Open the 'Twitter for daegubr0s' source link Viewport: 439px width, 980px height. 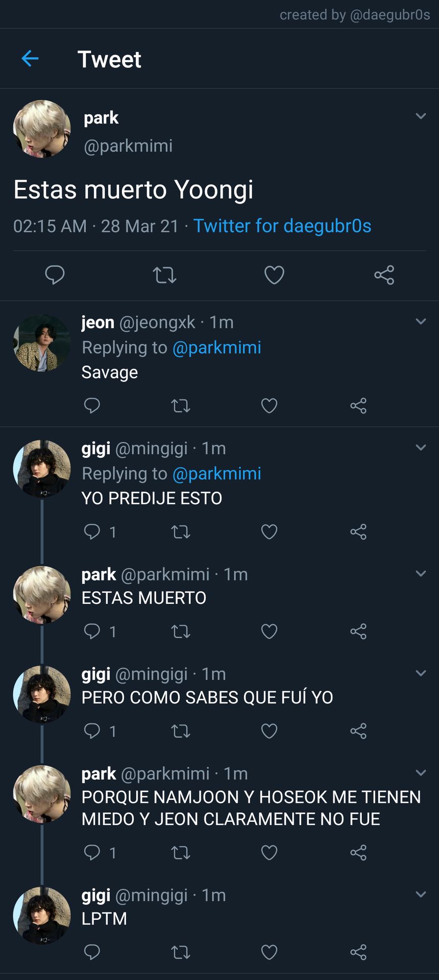click(282, 226)
